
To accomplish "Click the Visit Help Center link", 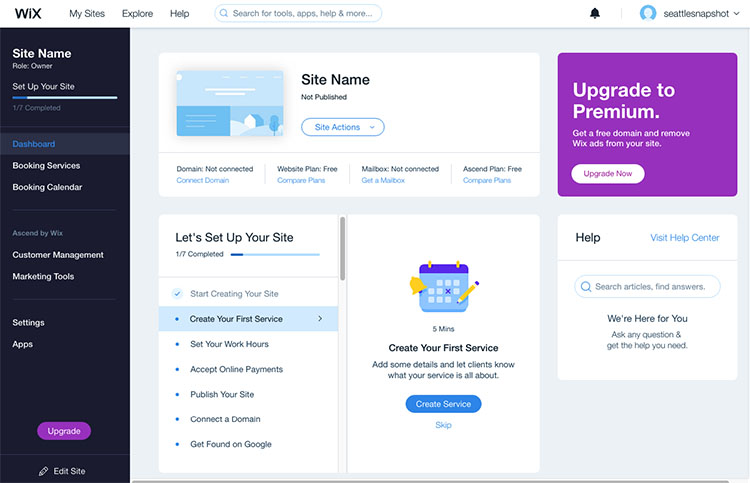I will pos(684,238).
